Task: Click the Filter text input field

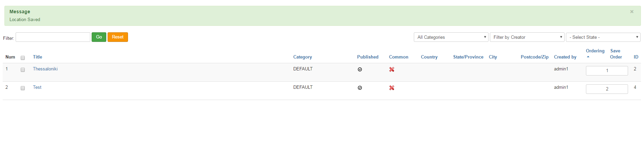Action: tap(53, 37)
